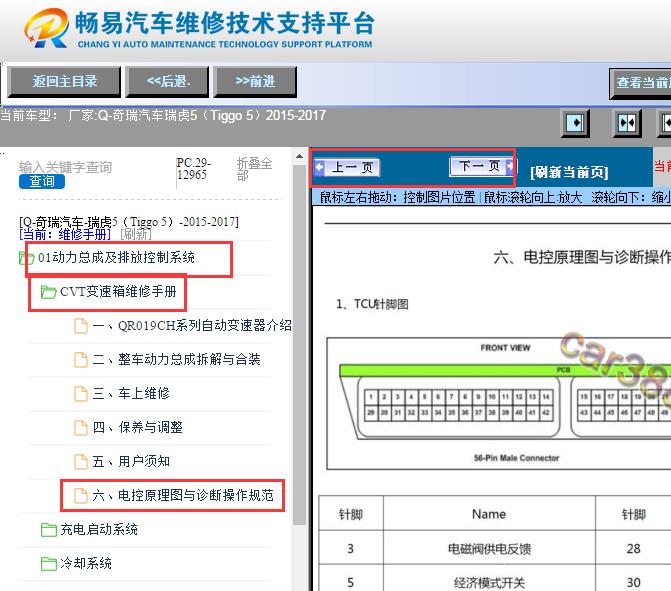671x591 pixels.
Task: Expand the 冷却系统 folder
Action: pyautogui.click(x=86, y=563)
